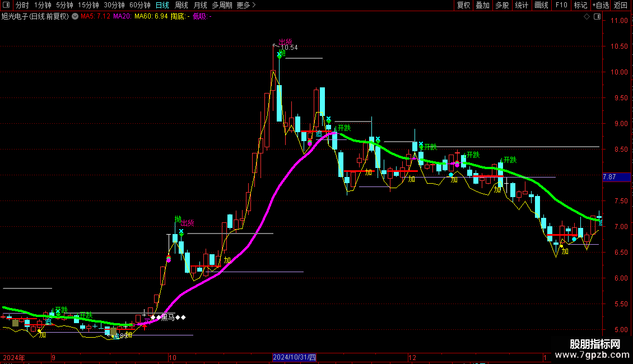Open the 统计 statistics tool
Viewport: 633px width, 364px height.
tap(522, 5)
